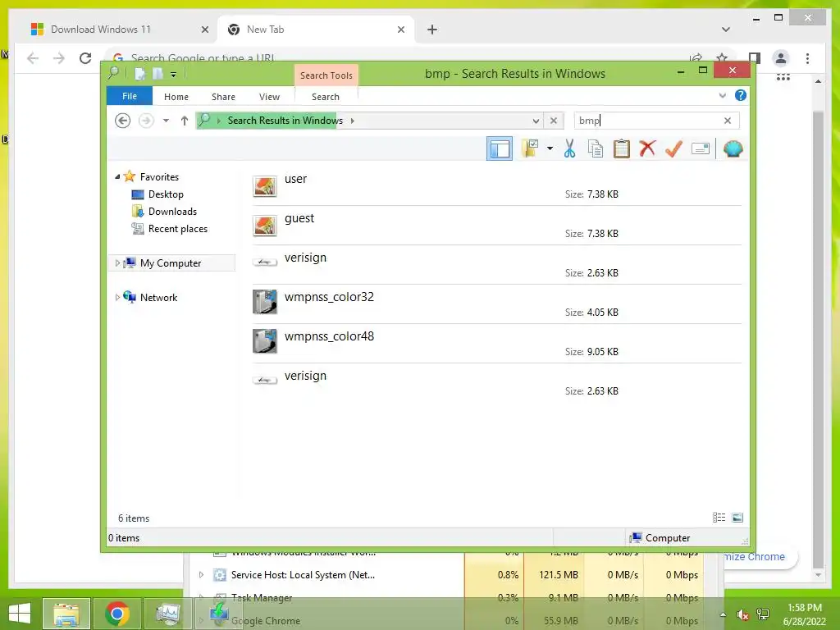The image size is (840, 630).
Task: Click the Up one level arrow
Action: [x=185, y=121]
